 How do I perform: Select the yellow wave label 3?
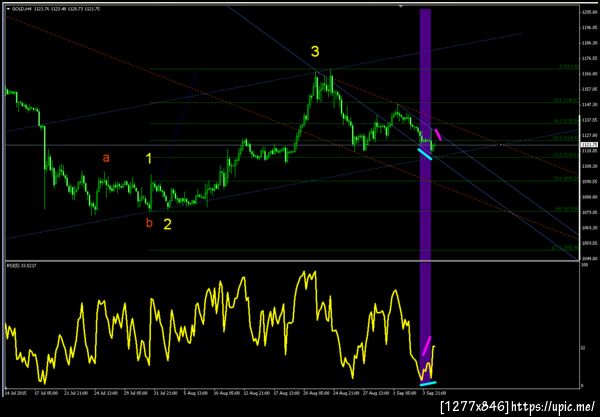[315, 52]
